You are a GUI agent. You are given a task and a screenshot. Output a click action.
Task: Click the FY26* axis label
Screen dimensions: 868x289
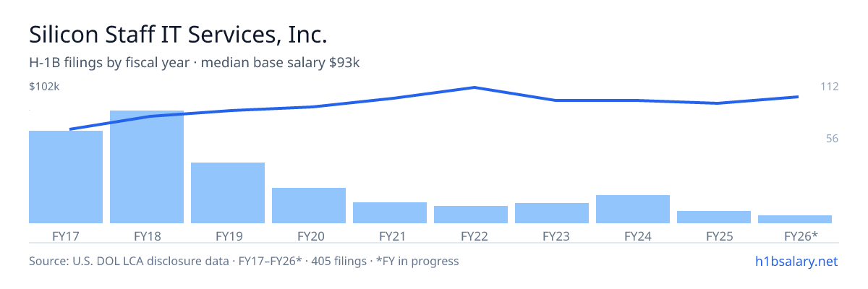tap(801, 236)
